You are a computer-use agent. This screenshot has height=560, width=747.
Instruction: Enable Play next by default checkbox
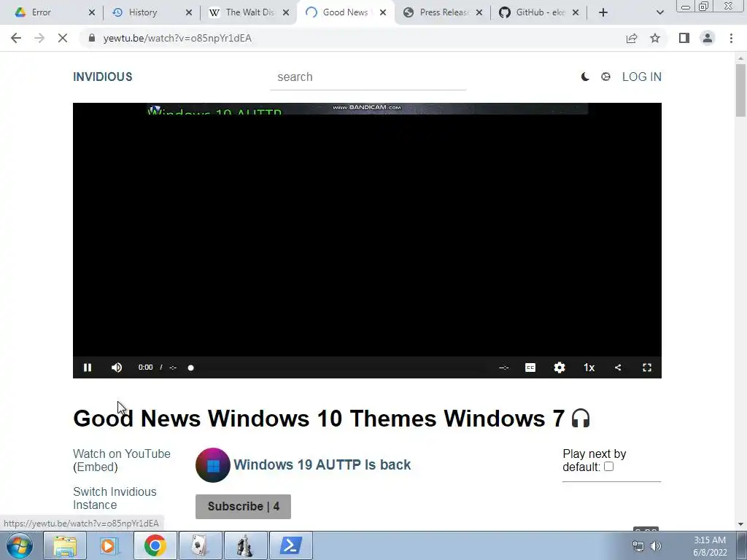(x=609, y=467)
